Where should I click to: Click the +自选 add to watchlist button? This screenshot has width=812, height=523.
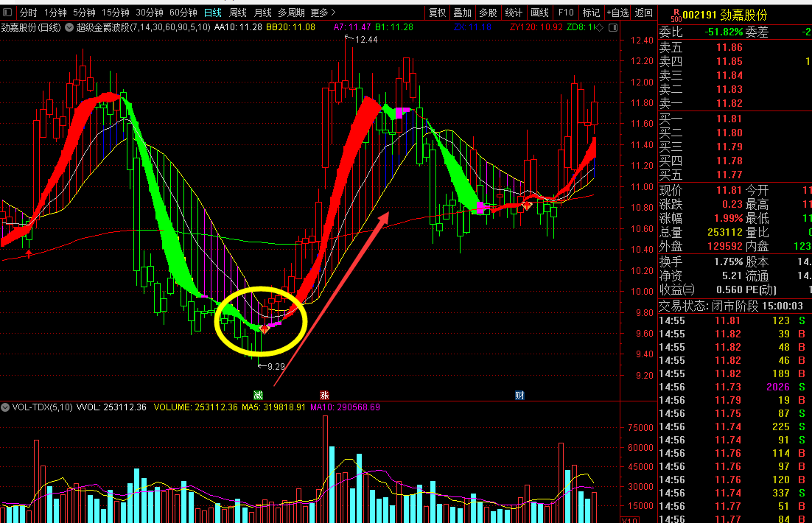(x=617, y=13)
